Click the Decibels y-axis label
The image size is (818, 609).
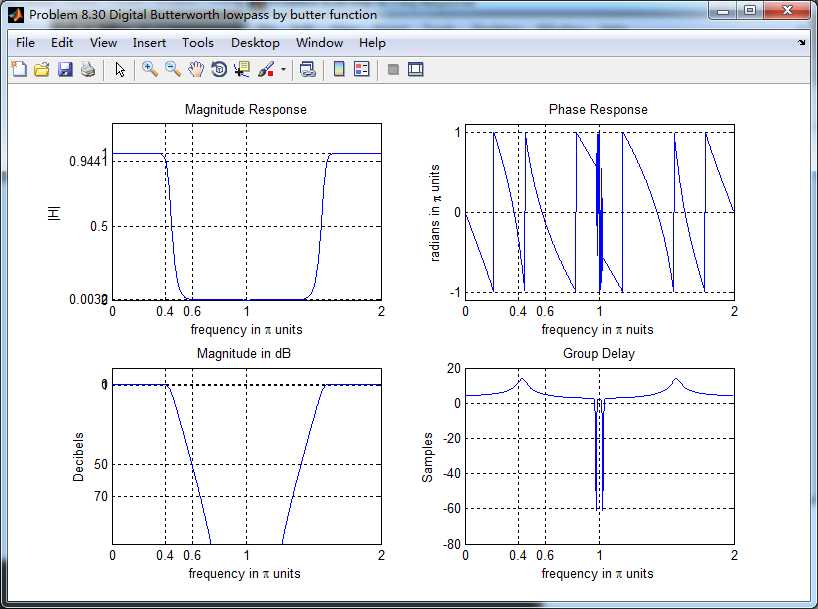tap(78, 457)
